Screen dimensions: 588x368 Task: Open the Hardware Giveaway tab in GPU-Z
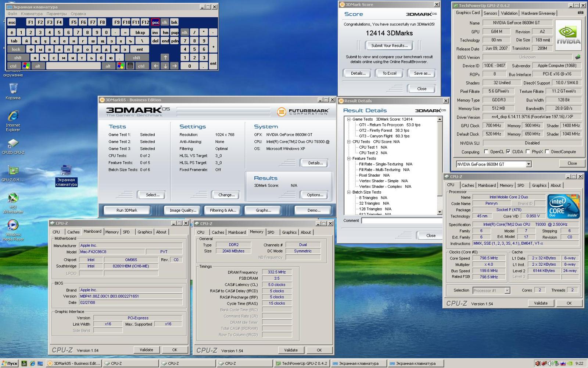coord(538,13)
